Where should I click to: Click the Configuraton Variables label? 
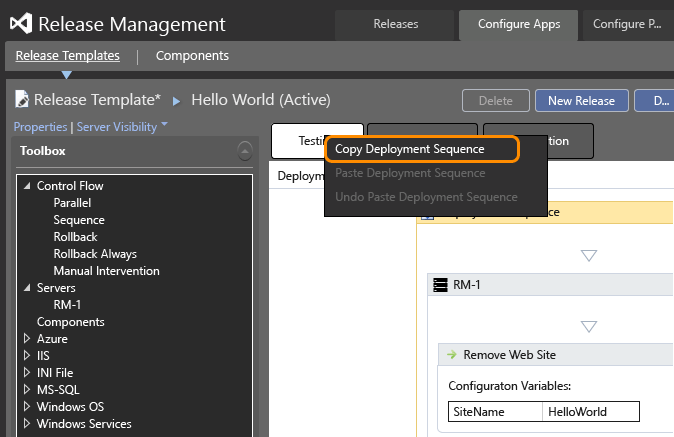pyautogui.click(x=509, y=386)
